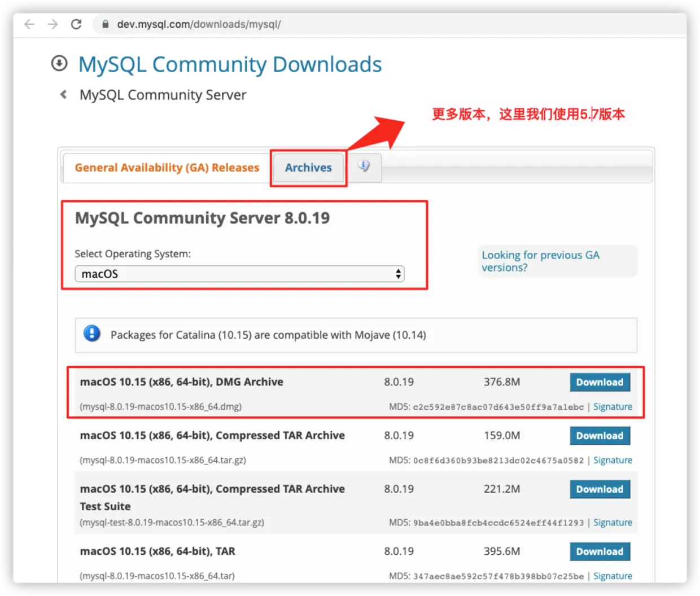
Task: Click filename mysql-test-8.0.19-macos10.15-x86_64.tar.gz
Action: (x=172, y=522)
